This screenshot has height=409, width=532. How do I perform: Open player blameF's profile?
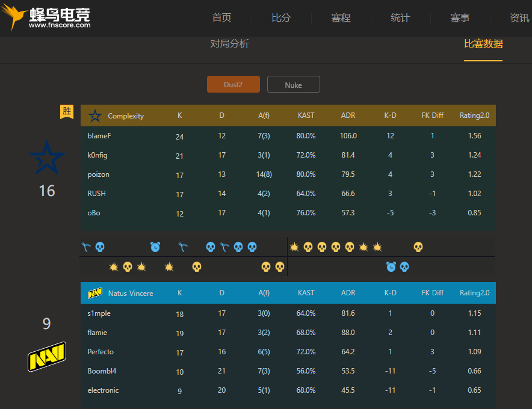click(99, 136)
